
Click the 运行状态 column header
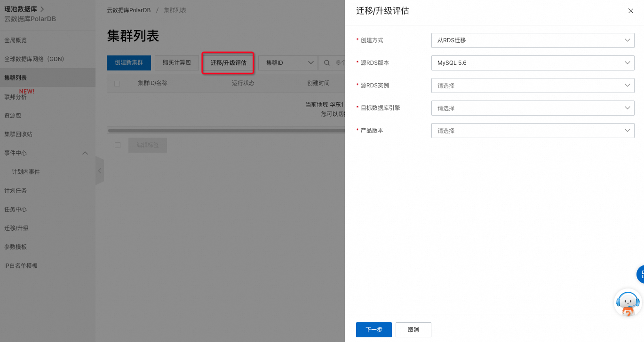[243, 83]
